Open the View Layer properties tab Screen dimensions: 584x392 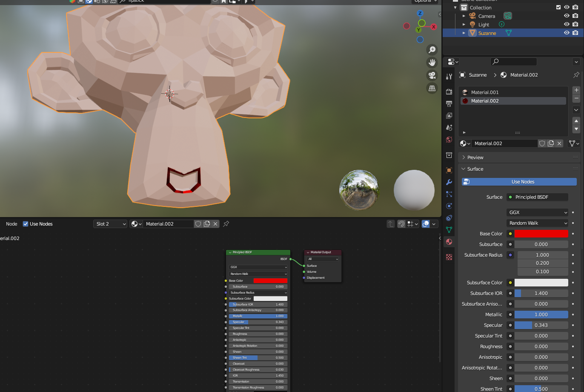449,115
